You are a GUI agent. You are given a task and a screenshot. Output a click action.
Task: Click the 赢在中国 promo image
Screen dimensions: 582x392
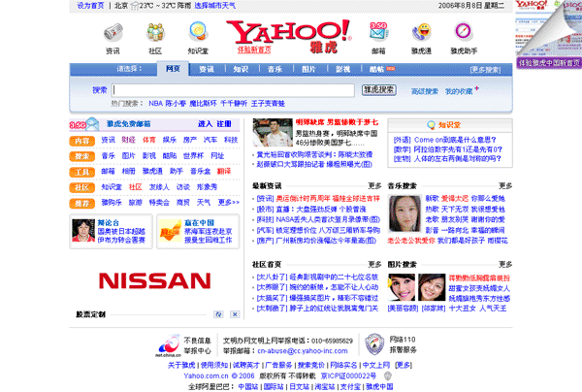171,231
